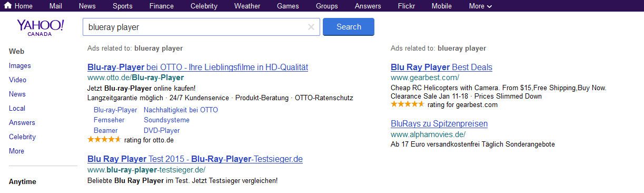This screenshot has height=193, width=644.
Task: Open the Blu-ray-Player sitelink under OTTO
Action: tap(115, 110)
